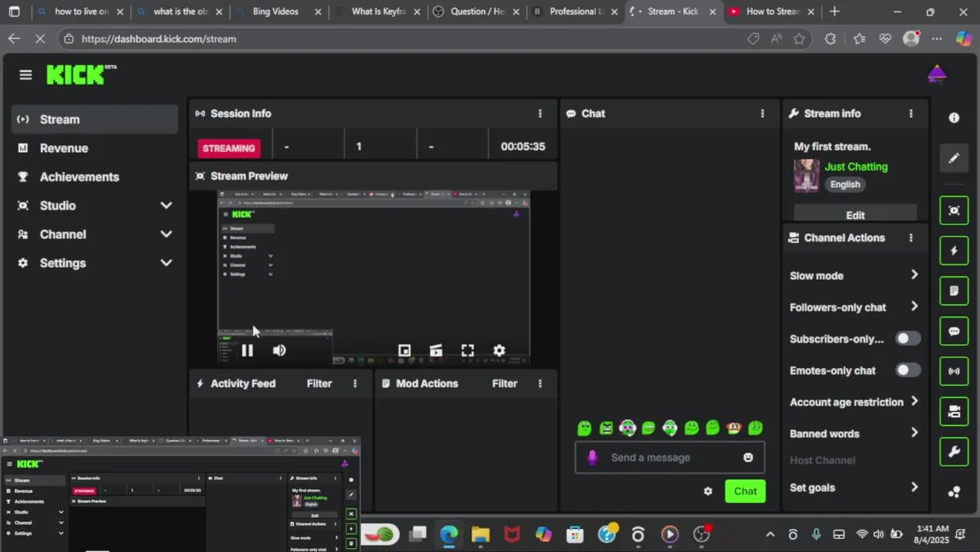
Task: Open the purple profile avatar menu
Action: (x=936, y=74)
